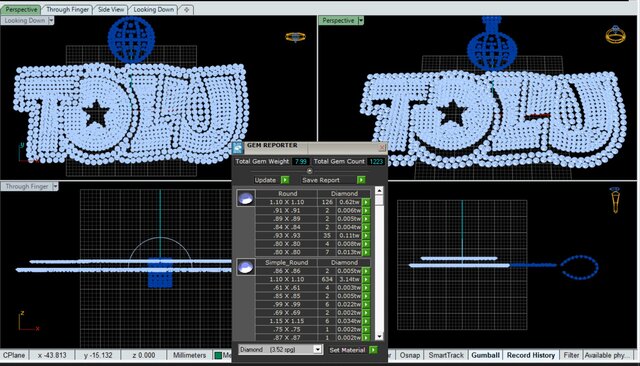Add a new viewport tab with the plus tab

(186, 9)
